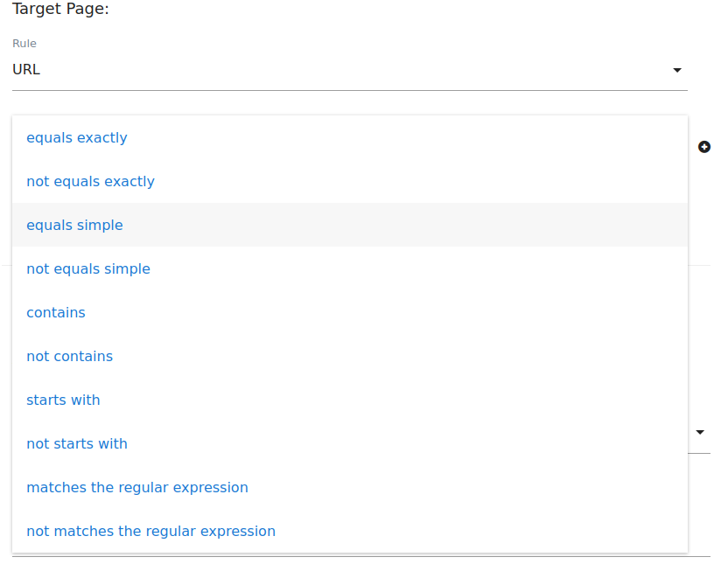This screenshot has height=564, width=728.
Task: Select the "not contains" option
Action: 69,356
